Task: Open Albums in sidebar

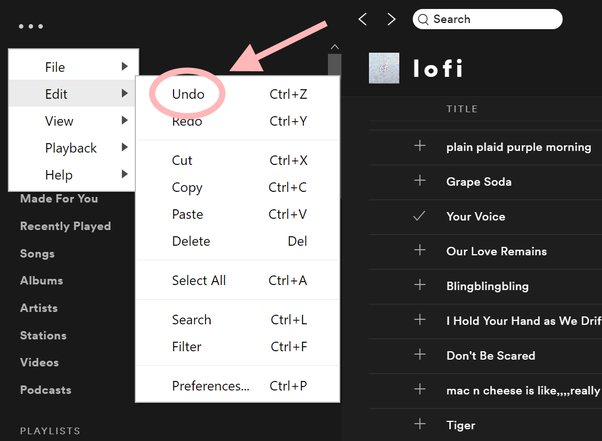Action: pos(41,281)
